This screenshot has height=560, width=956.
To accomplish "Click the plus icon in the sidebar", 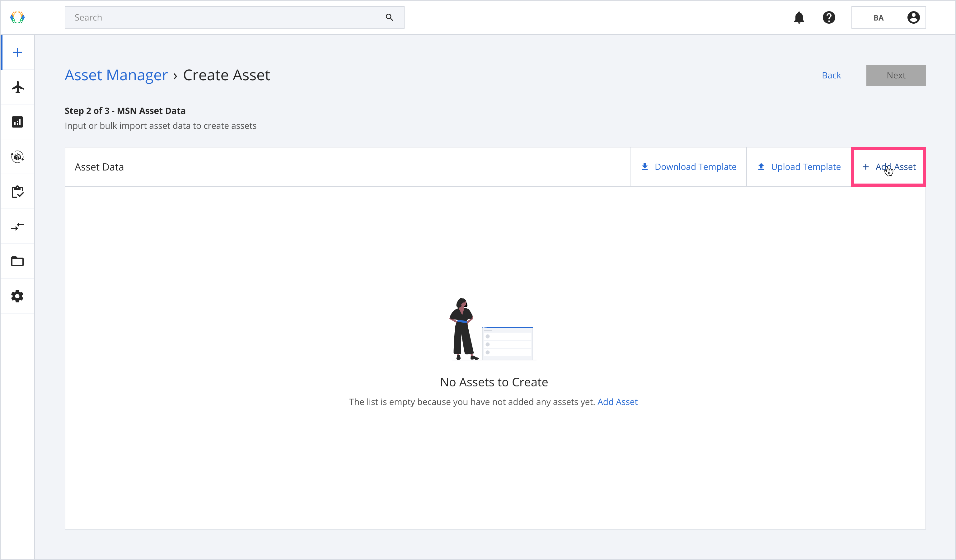I will click(17, 52).
